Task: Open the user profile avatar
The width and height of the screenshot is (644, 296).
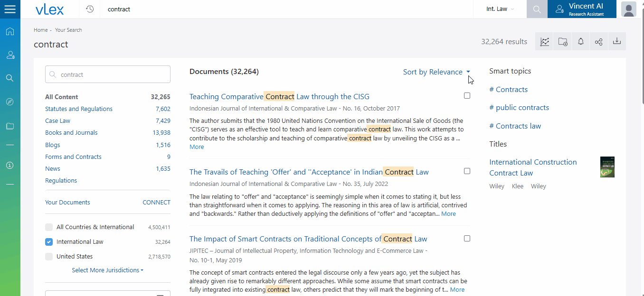Action: [628, 9]
